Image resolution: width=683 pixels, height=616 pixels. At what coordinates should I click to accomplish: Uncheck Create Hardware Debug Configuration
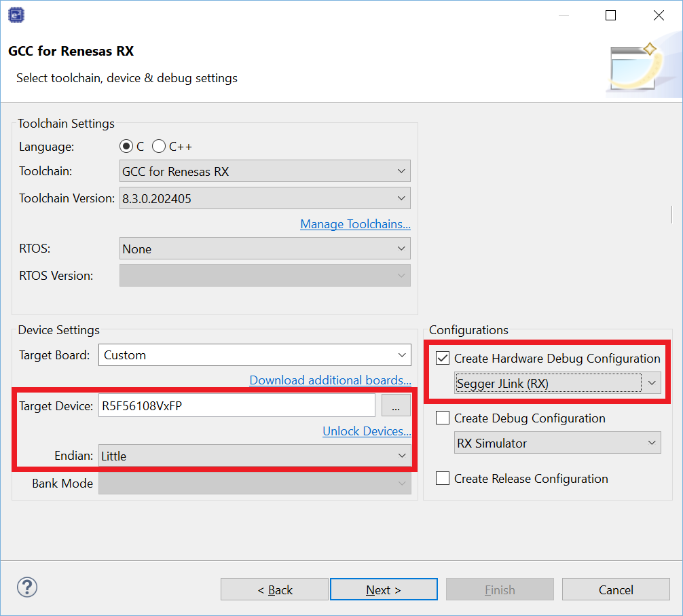tap(443, 358)
